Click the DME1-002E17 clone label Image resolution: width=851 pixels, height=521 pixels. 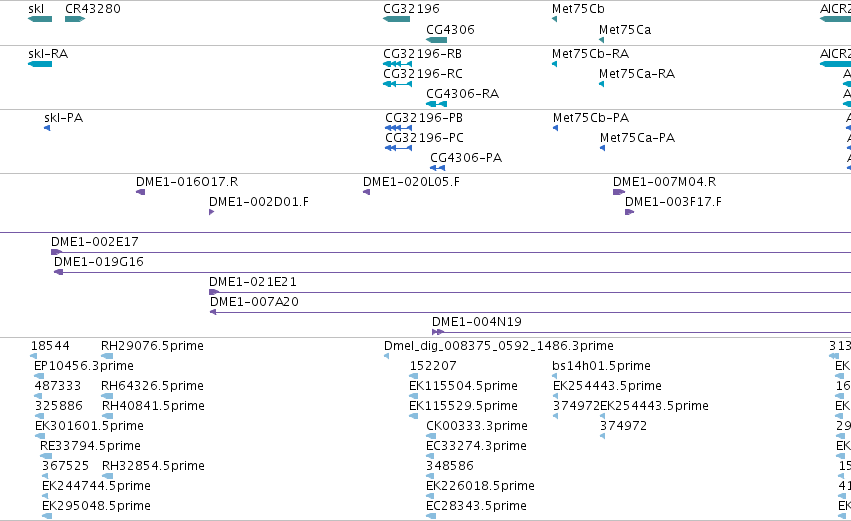pos(94,242)
